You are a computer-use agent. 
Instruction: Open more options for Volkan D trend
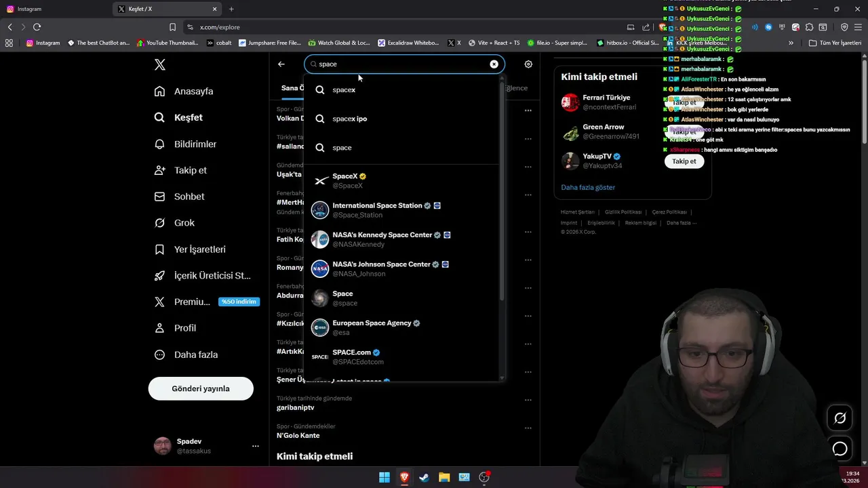pos(528,110)
